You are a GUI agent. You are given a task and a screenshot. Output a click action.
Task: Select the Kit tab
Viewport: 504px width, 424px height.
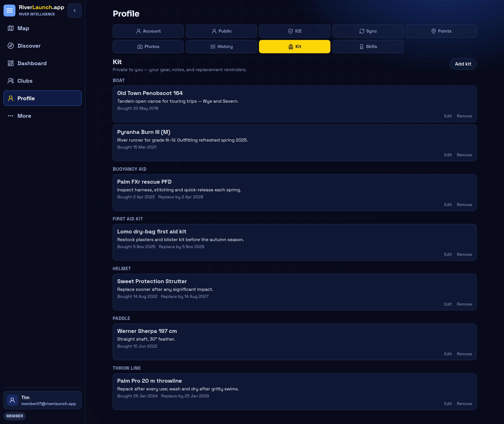pyautogui.click(x=295, y=47)
